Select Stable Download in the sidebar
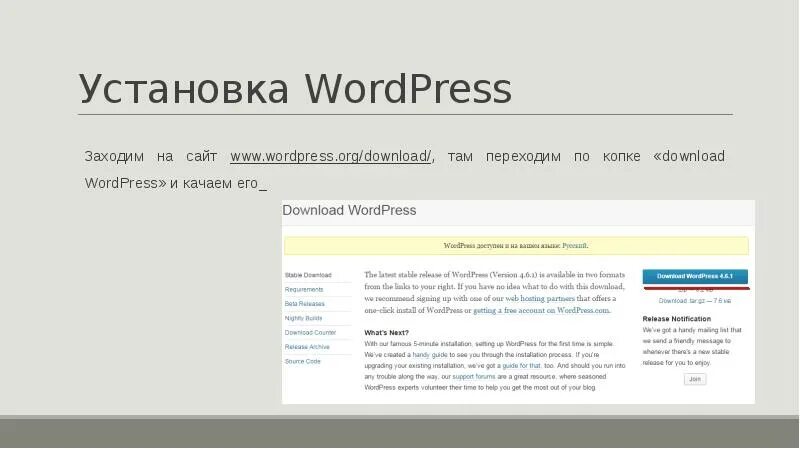Image resolution: width=800 pixels, height=449 pixels. coord(308,275)
